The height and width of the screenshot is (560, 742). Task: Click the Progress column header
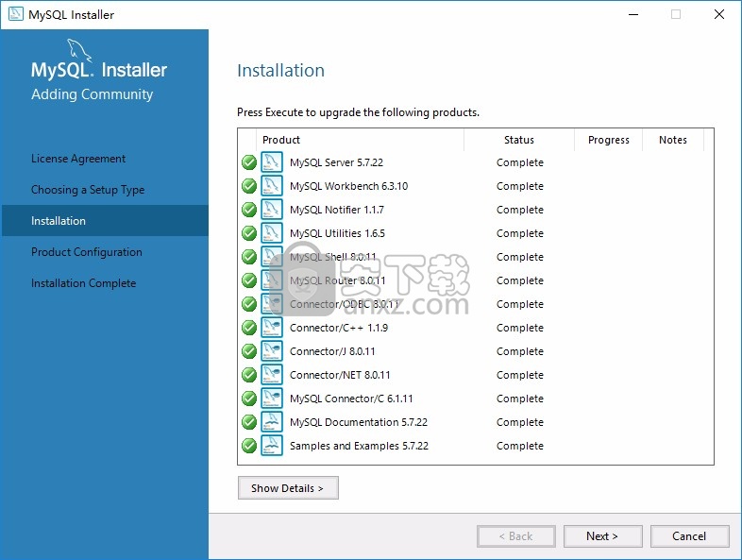tap(608, 140)
